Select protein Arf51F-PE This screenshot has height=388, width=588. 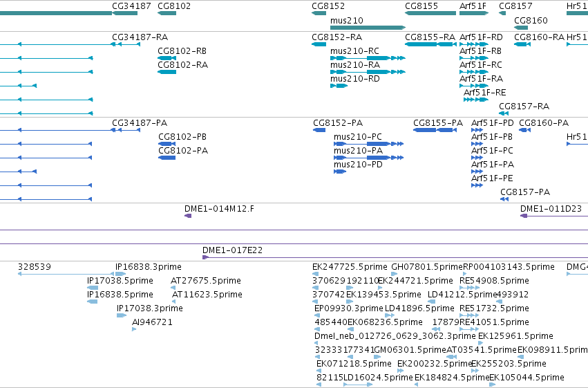(492, 178)
